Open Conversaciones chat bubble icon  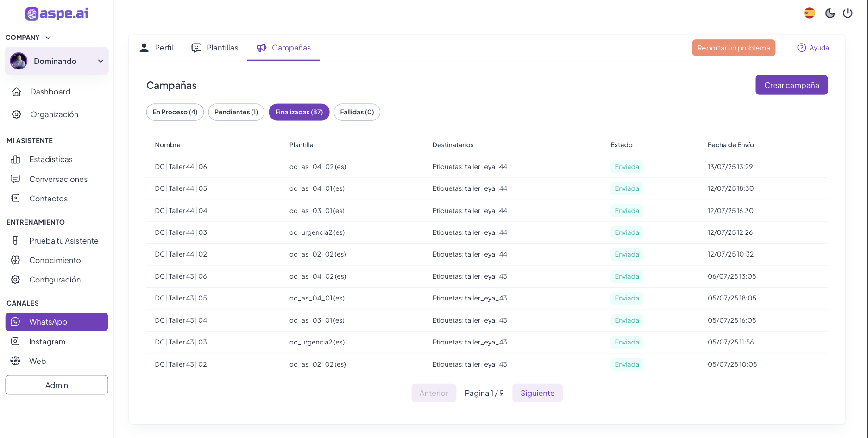(x=15, y=179)
